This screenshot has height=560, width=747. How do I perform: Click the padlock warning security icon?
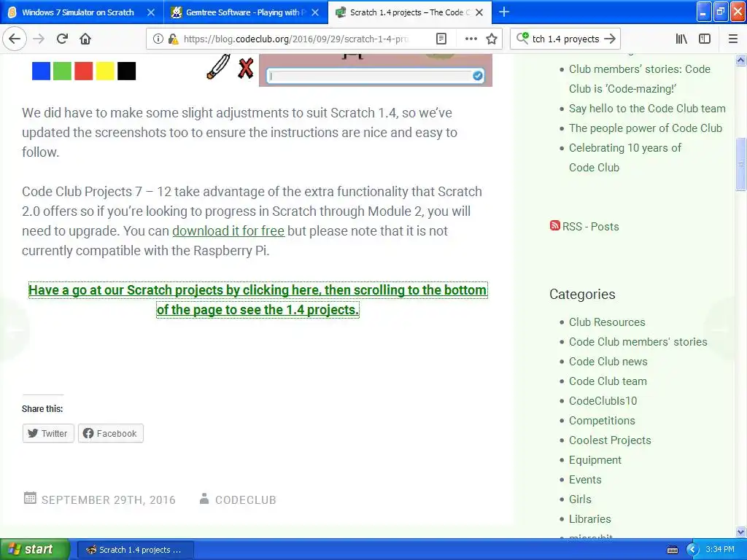point(173,39)
